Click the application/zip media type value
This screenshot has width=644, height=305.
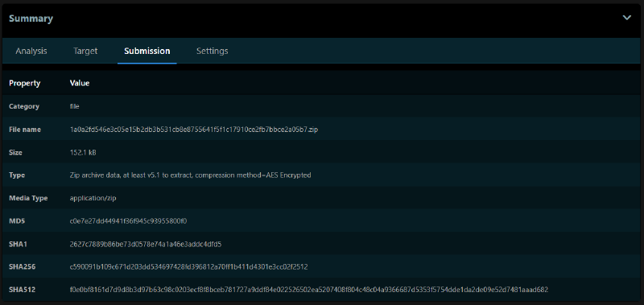coord(93,198)
